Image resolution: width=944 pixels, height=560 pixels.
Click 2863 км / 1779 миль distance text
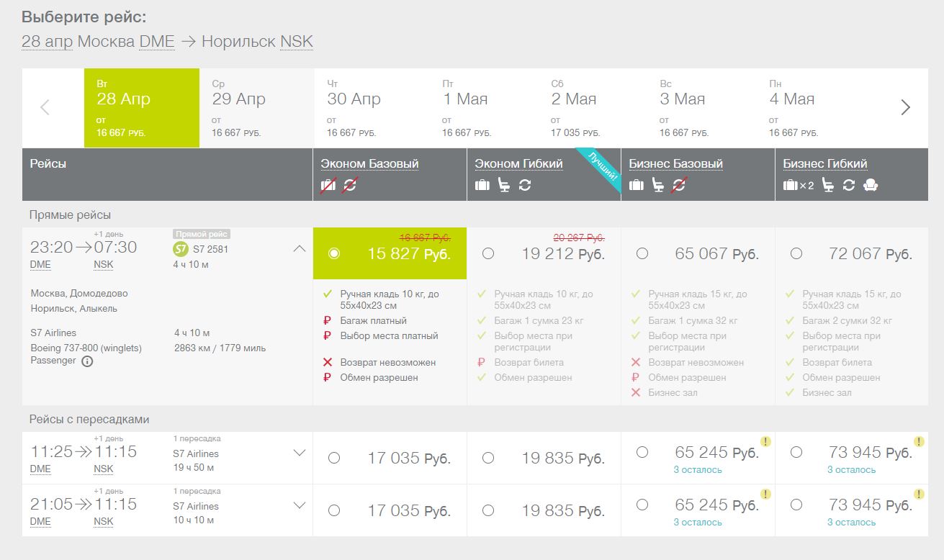tap(220, 348)
